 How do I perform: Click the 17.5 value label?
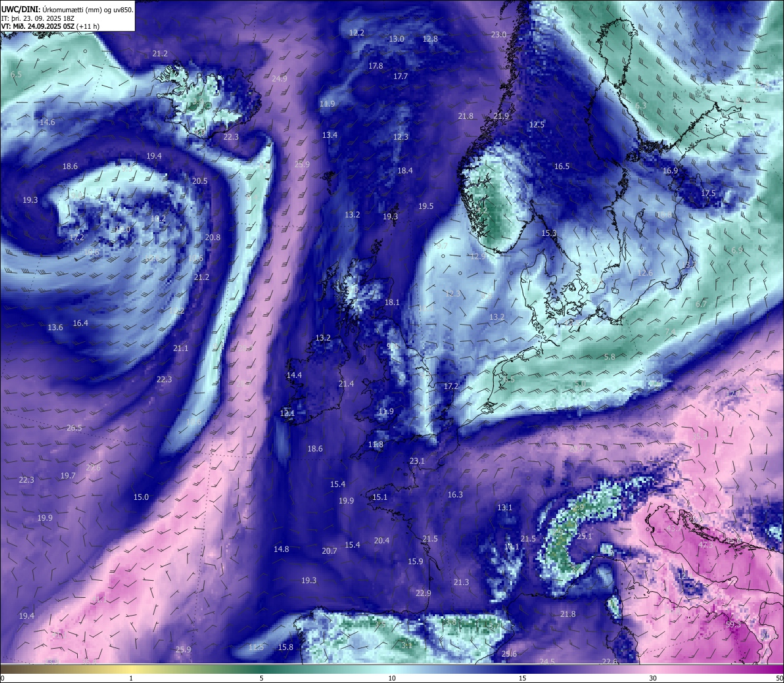point(708,193)
